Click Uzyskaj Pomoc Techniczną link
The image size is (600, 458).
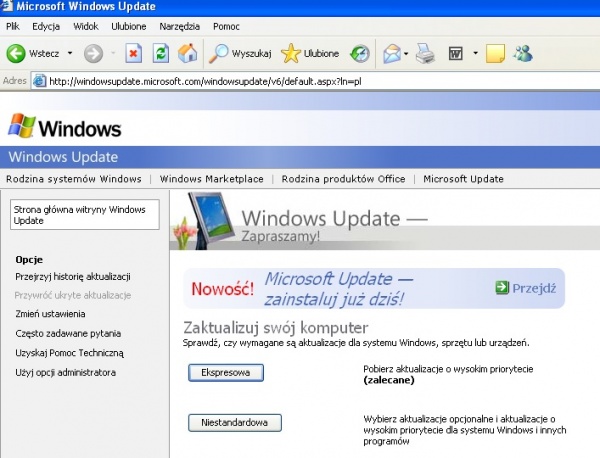pyautogui.click(x=69, y=353)
